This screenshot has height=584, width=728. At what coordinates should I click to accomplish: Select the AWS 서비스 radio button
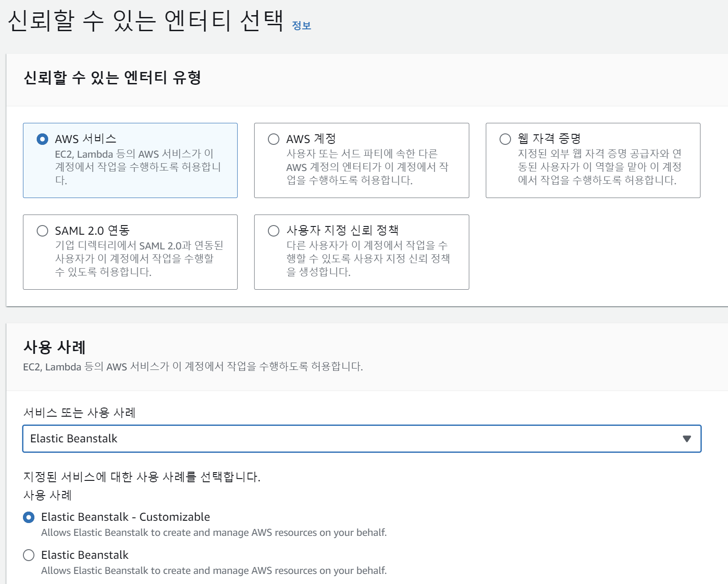click(42, 139)
